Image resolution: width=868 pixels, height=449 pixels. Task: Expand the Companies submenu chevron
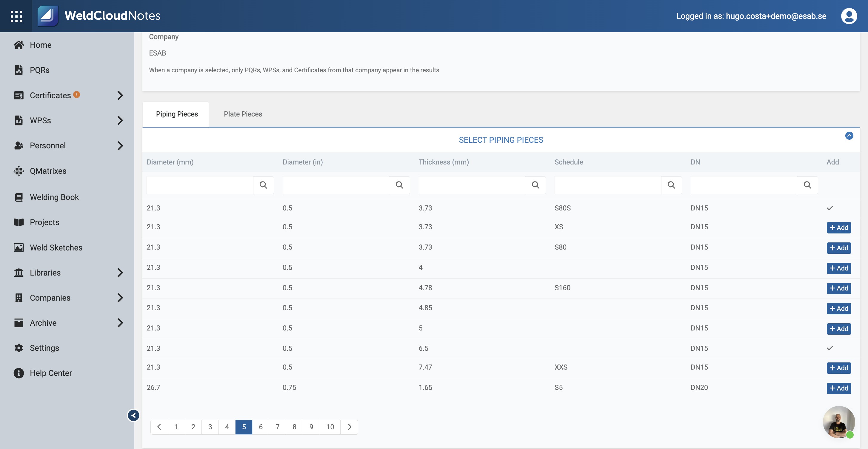120,298
